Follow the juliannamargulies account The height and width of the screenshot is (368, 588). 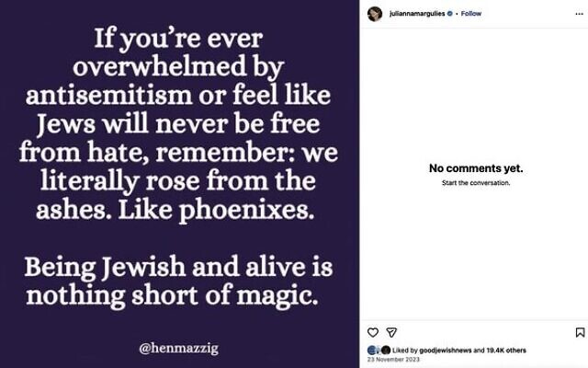pyautogui.click(x=471, y=14)
